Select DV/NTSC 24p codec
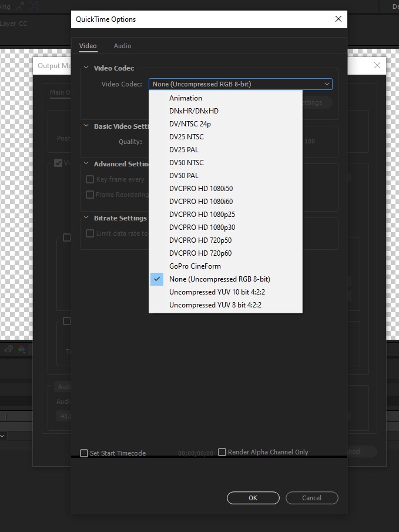399x532 pixels. pos(226,124)
